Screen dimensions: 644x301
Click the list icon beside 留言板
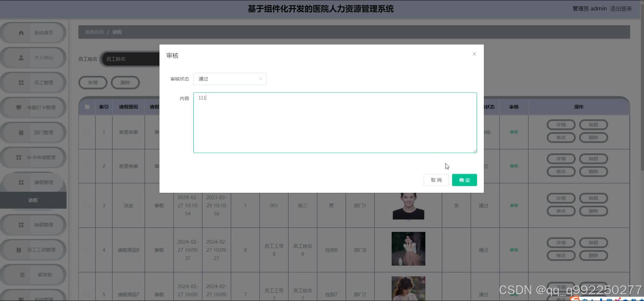click(22, 275)
